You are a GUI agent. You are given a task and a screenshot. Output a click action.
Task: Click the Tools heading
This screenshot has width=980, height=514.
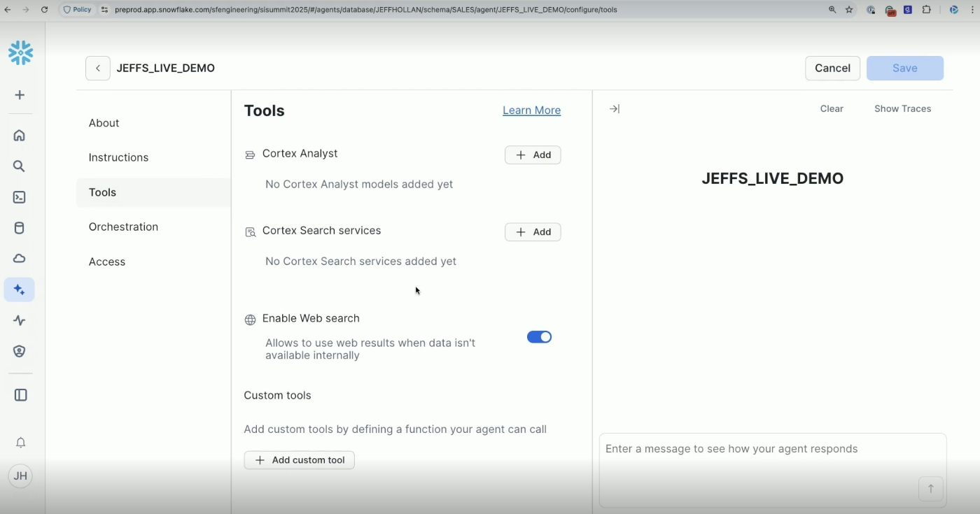click(x=264, y=110)
